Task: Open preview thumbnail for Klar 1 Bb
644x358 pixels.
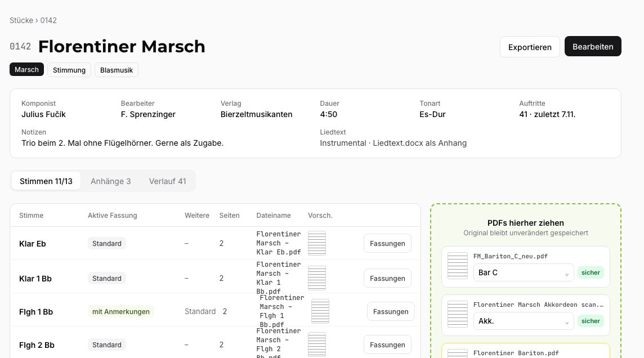Action: pos(317,278)
